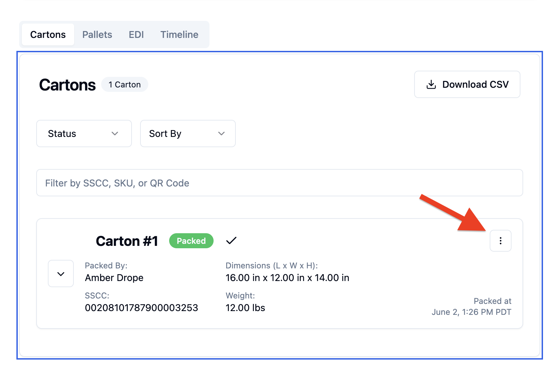Switch to the Pallets tab
This screenshot has height=392, width=557.
[x=97, y=34]
